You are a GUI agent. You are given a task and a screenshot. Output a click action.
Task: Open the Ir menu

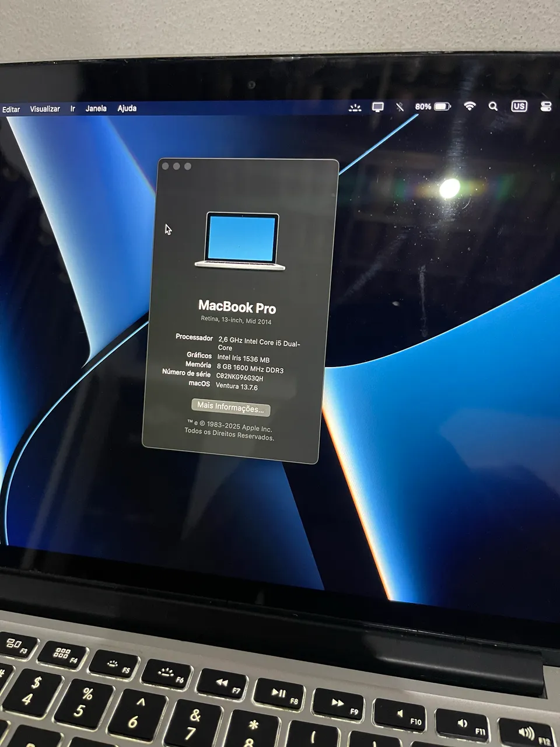tap(73, 109)
